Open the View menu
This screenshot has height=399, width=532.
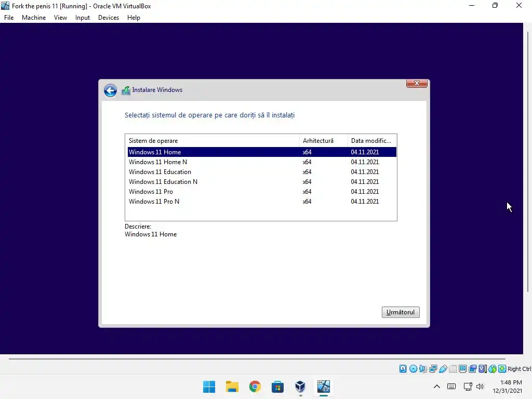pos(60,18)
